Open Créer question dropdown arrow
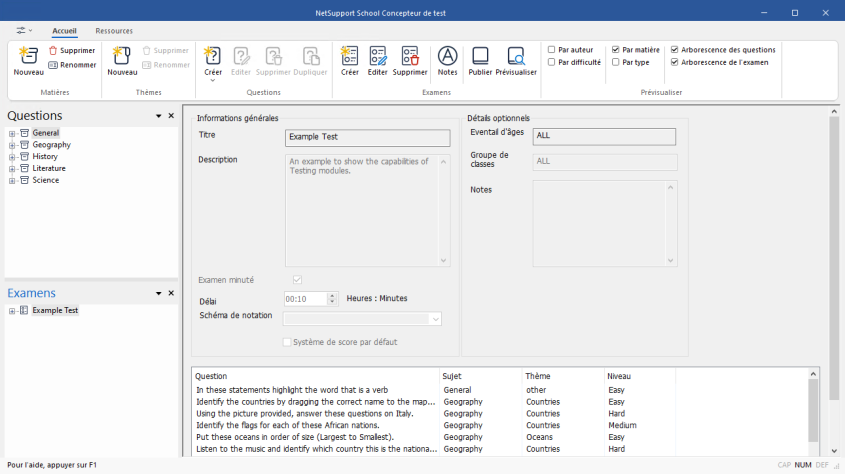845x474 pixels. tap(212, 80)
